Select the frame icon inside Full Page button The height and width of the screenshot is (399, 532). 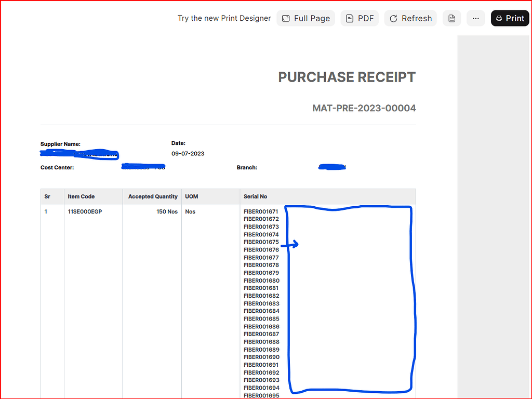pyautogui.click(x=286, y=18)
